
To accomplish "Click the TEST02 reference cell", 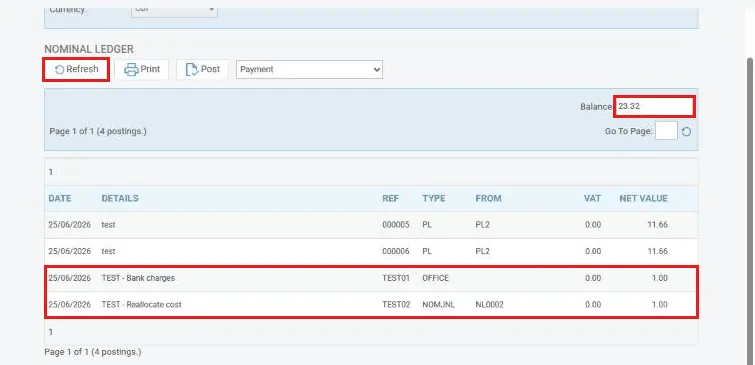I will [396, 305].
